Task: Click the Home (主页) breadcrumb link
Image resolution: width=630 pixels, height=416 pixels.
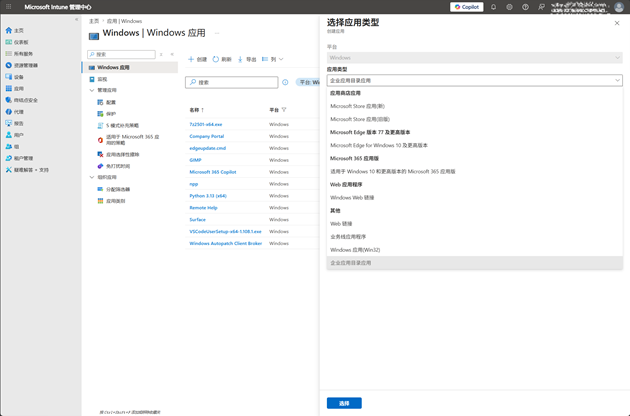Action: coord(94,21)
